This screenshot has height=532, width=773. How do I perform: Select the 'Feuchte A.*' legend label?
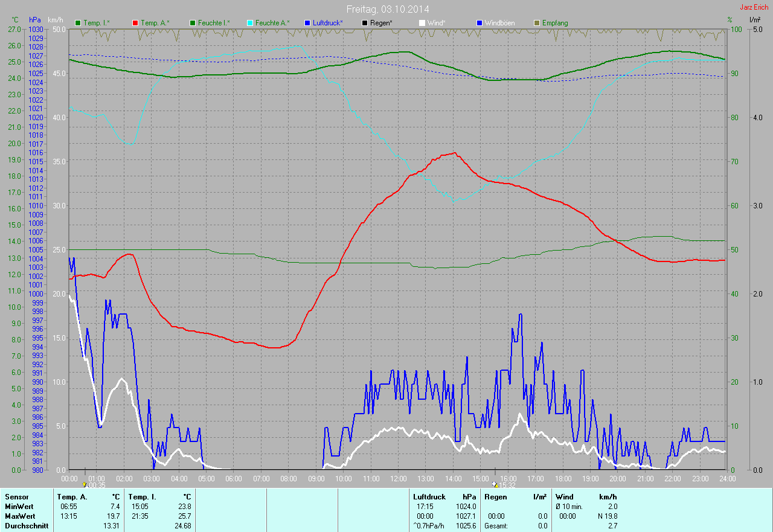pos(272,23)
